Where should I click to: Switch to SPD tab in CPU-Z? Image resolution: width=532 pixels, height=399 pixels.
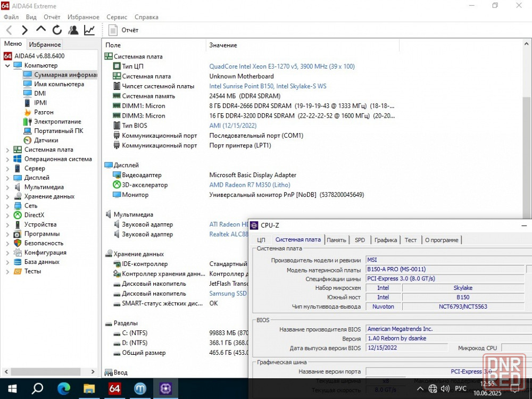point(360,240)
